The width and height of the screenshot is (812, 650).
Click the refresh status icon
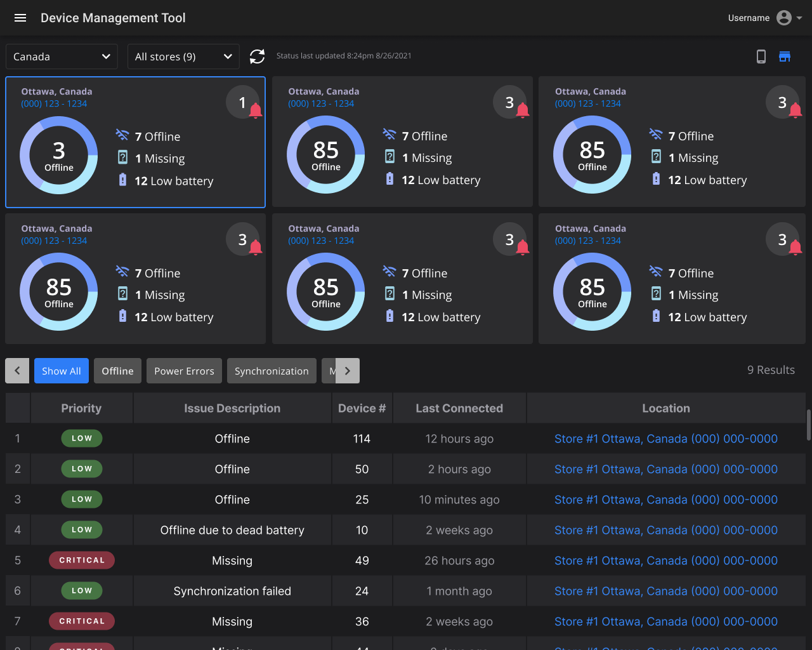[x=257, y=56]
